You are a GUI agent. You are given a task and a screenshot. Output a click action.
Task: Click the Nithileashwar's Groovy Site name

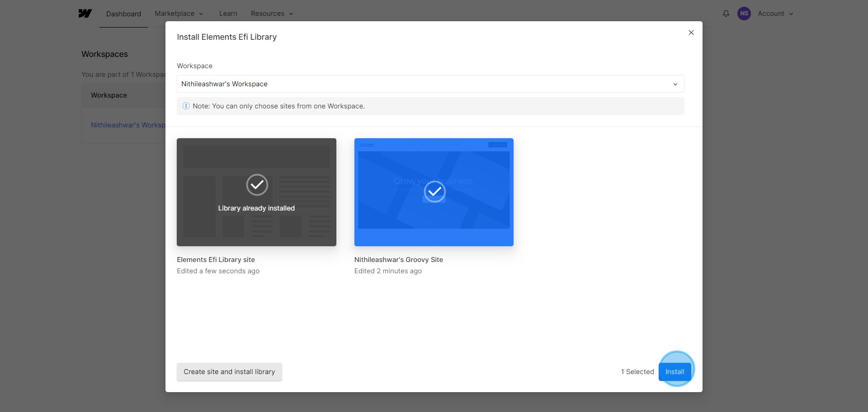[399, 260]
